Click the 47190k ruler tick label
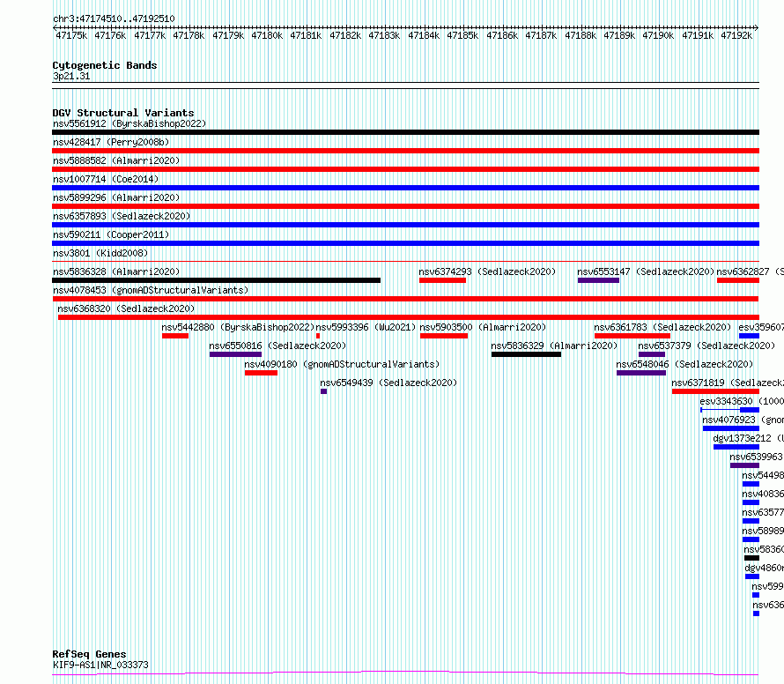Viewport: 784px width, 684px height. 658,35
